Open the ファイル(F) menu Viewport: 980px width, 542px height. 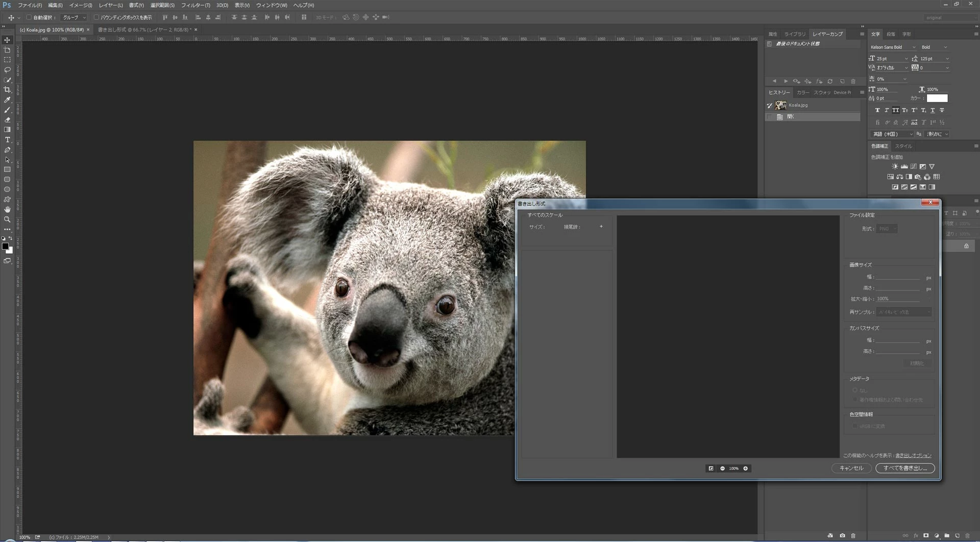[x=30, y=5]
